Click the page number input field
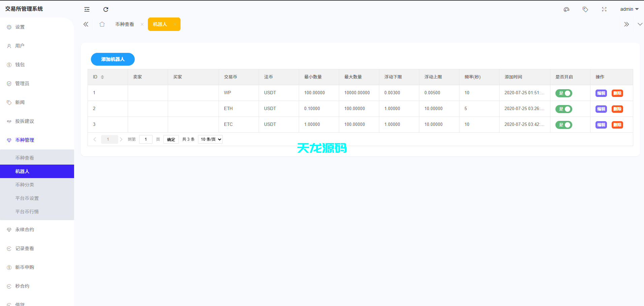 (146, 139)
